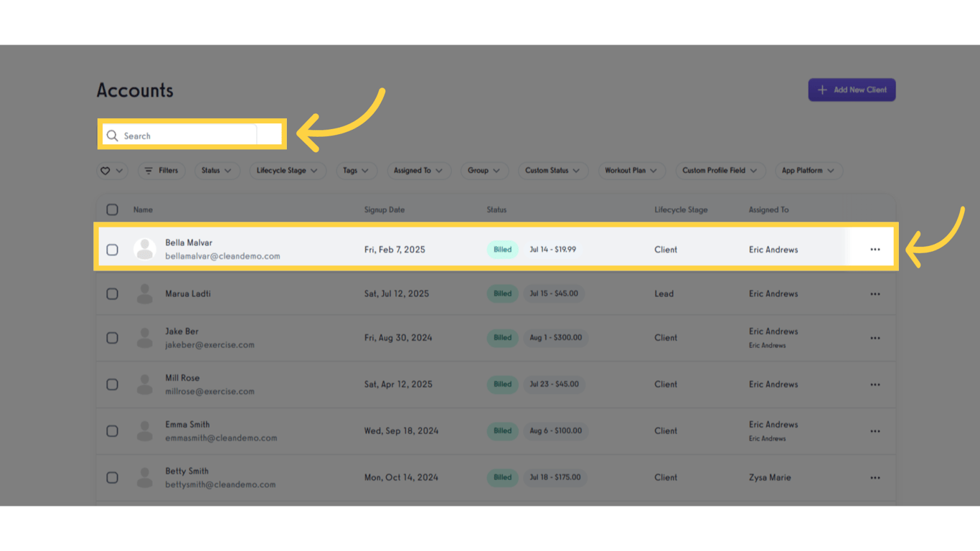
Task: Click inside the Search input field
Action: (x=179, y=135)
